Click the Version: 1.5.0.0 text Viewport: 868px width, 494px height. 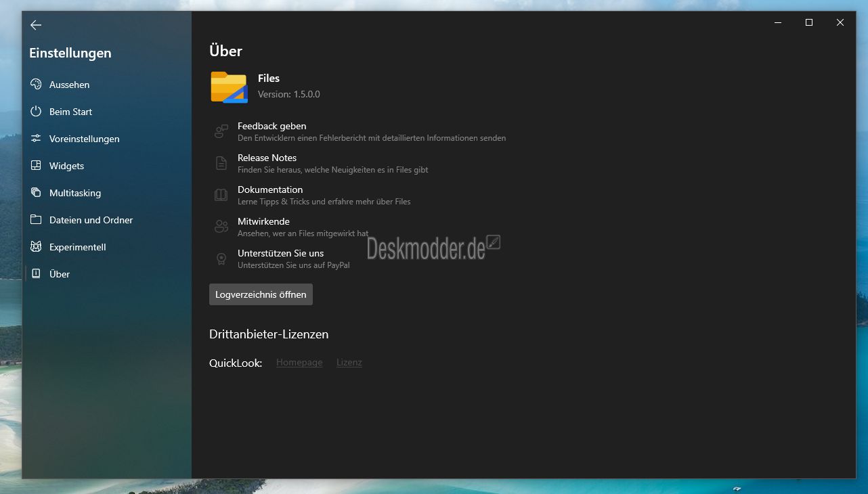[x=289, y=94]
